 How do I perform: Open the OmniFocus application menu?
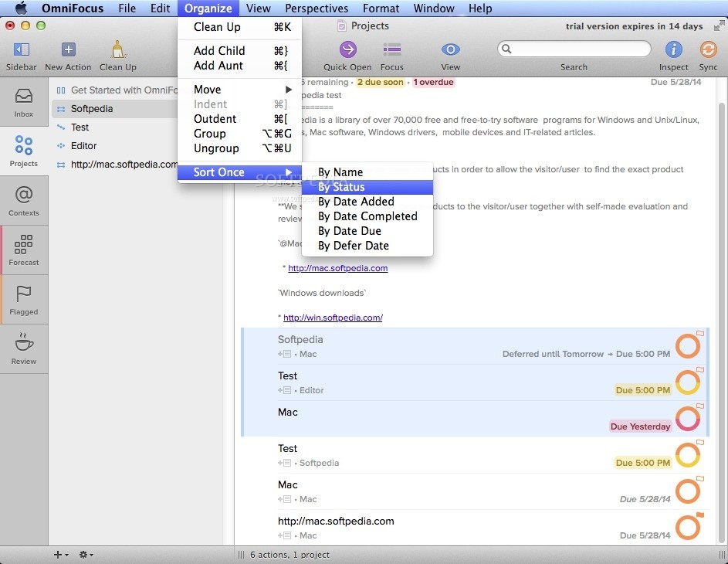pos(73,8)
